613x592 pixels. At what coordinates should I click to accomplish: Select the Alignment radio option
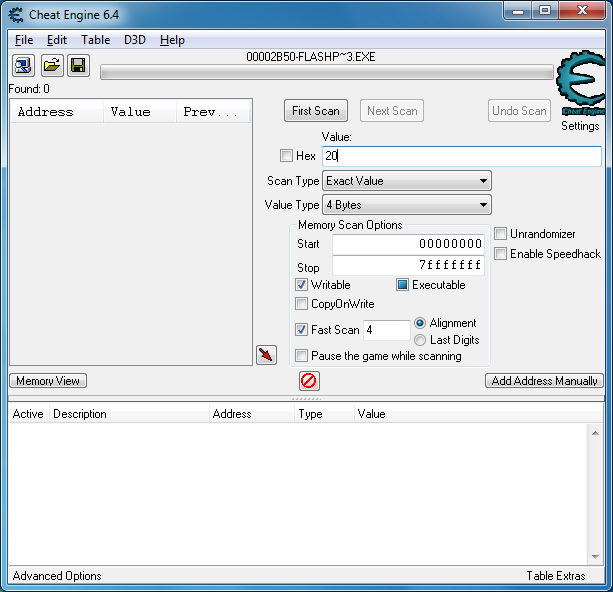click(x=420, y=323)
